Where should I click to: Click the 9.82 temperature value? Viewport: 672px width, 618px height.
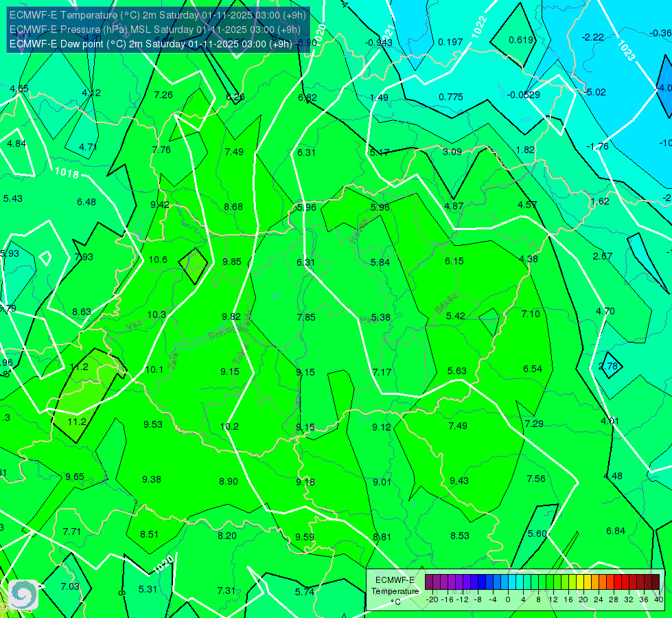click(231, 317)
